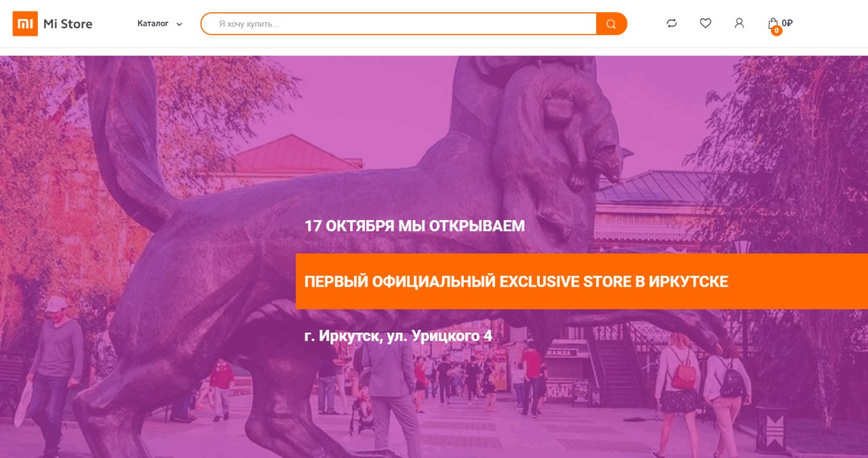Click the orange Mi logo icon
The height and width of the screenshot is (458, 868).
point(25,24)
